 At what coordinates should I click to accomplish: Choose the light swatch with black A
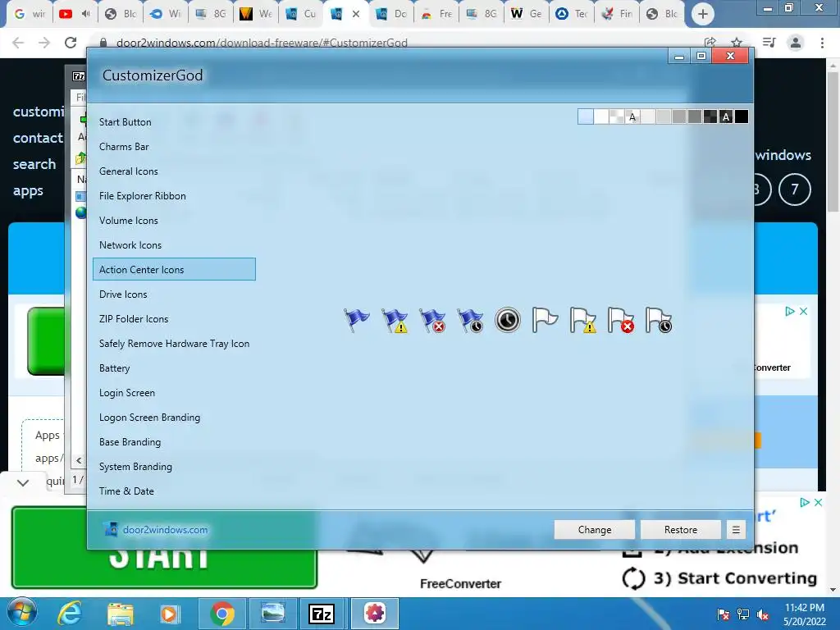632,116
